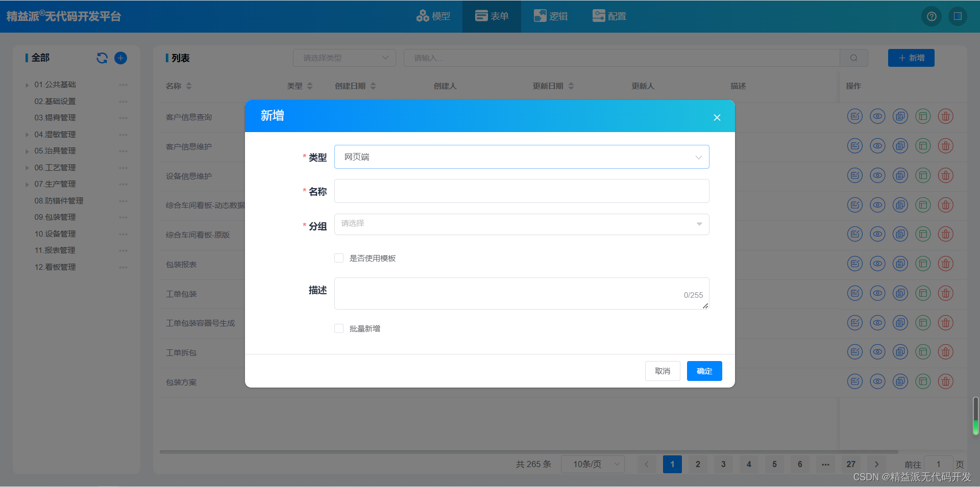980x487 pixels.
Task: Enable the 是否使用模板 checkbox
Action: [338, 258]
